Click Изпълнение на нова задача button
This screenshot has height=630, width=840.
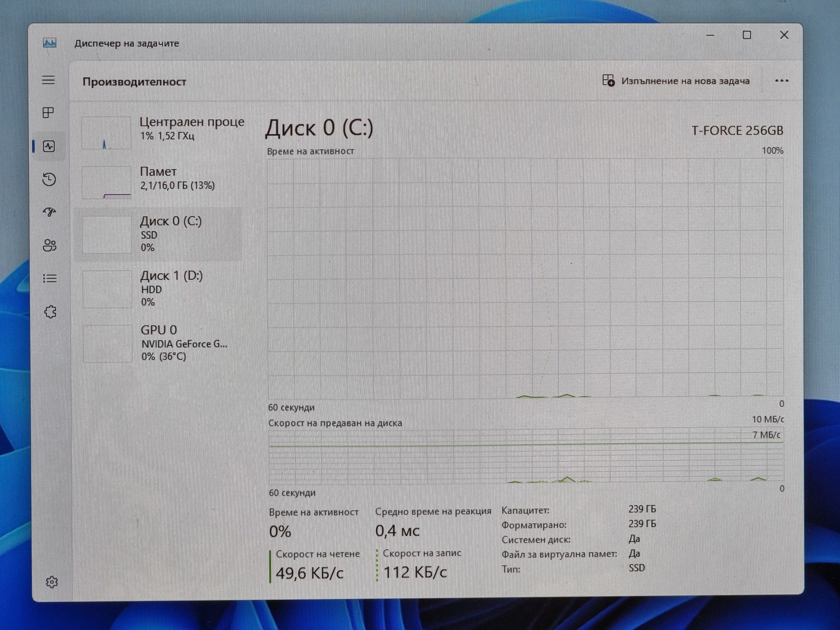[x=676, y=81]
